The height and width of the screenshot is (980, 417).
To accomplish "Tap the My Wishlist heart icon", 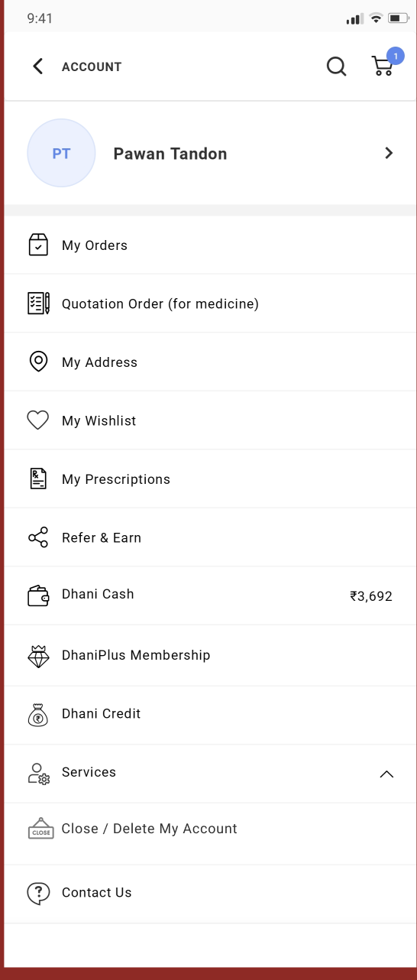I will pos(38,420).
